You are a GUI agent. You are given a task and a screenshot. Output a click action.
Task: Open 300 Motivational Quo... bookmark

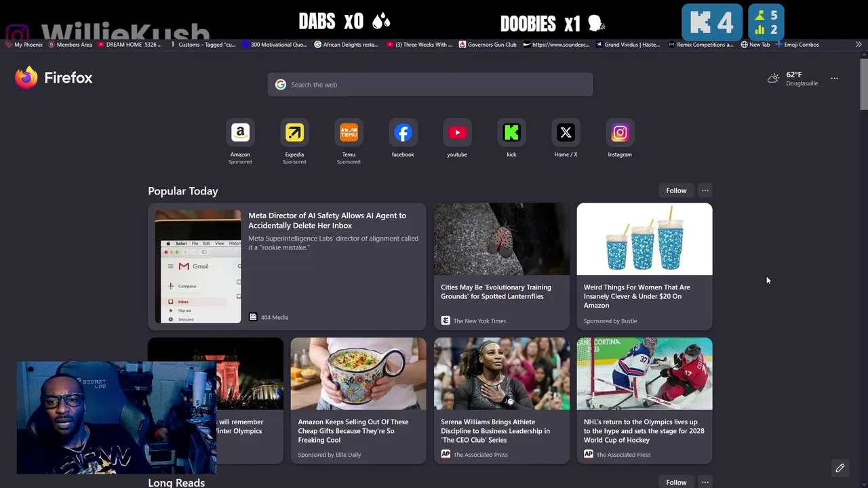274,45
